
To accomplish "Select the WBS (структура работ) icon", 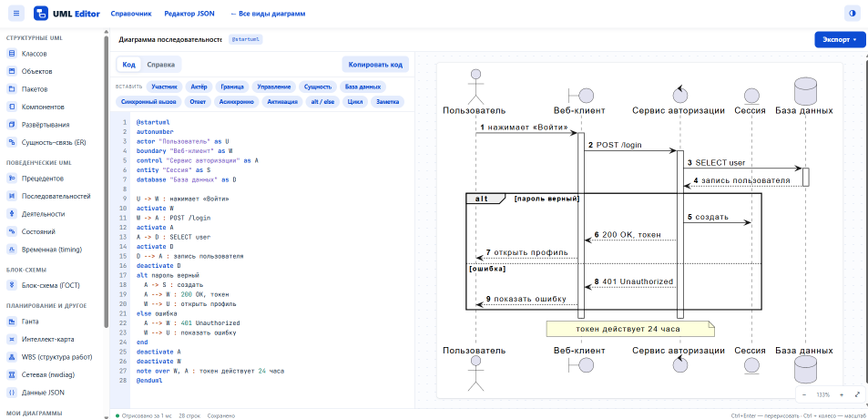I will coord(12,356).
